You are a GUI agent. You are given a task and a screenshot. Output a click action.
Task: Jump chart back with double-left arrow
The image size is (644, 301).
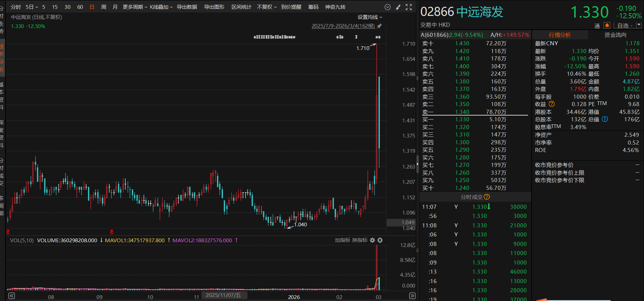point(11,296)
